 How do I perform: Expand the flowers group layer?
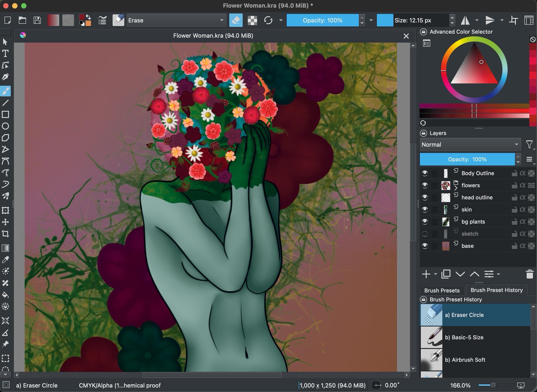click(456, 188)
